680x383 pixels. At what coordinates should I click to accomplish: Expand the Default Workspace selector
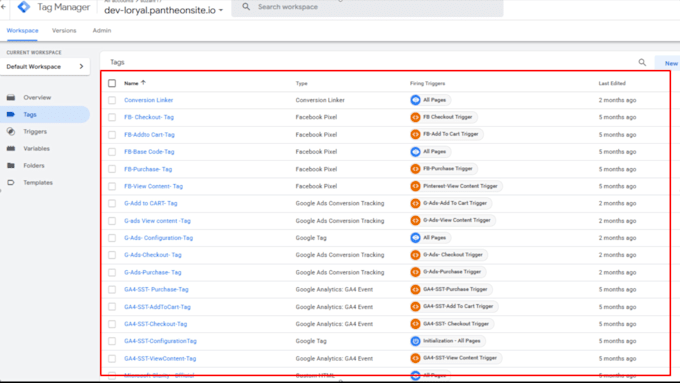45,66
